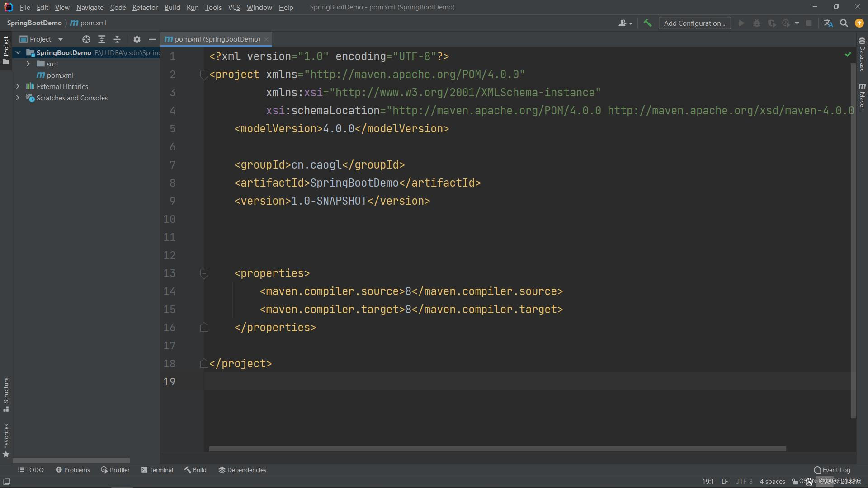Click the fold marker at line 18
The height and width of the screenshot is (488, 868).
(x=203, y=364)
